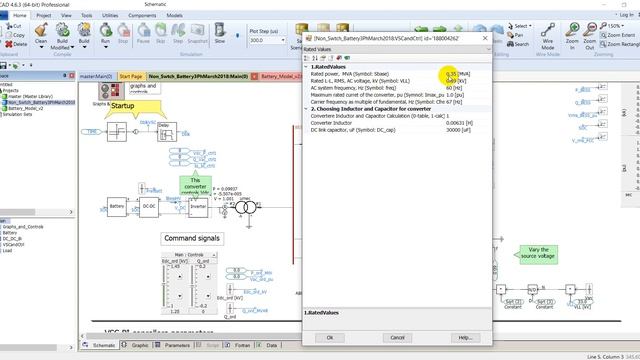
Task: Start simulation with the Run icon
Action: (x=105, y=30)
